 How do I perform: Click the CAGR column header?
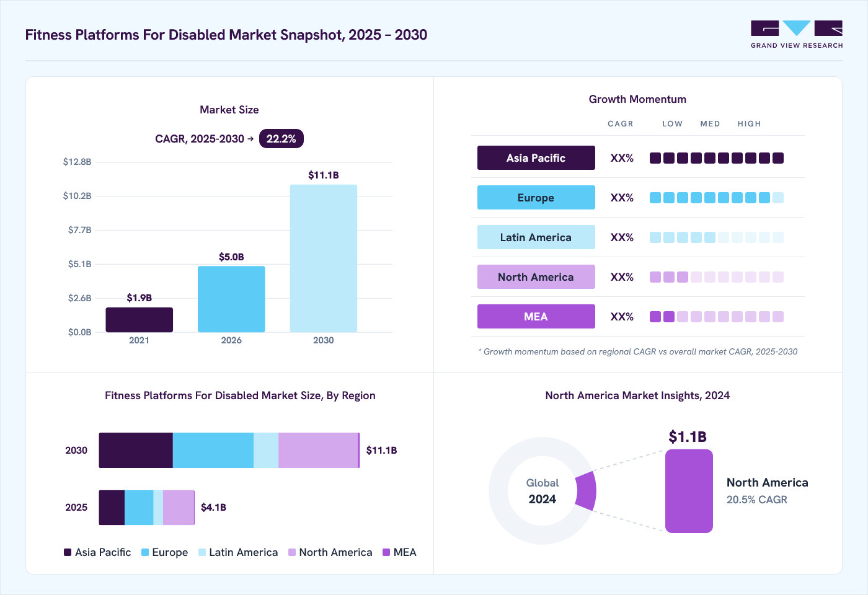coord(621,124)
